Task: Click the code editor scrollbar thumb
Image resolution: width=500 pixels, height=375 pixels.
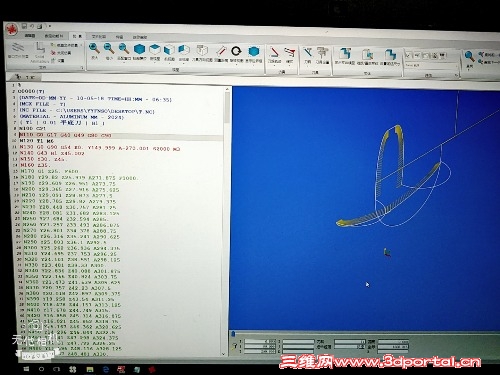Action: 227,107
